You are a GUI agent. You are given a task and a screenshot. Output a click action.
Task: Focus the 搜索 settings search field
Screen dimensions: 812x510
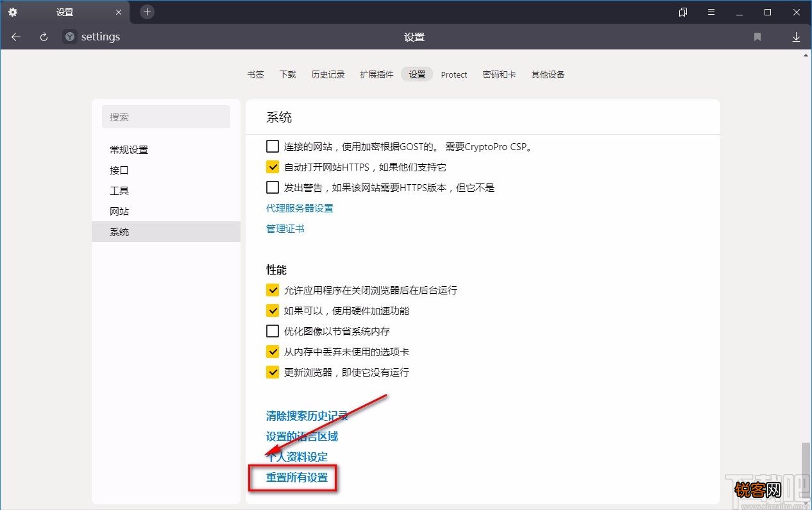(166, 117)
